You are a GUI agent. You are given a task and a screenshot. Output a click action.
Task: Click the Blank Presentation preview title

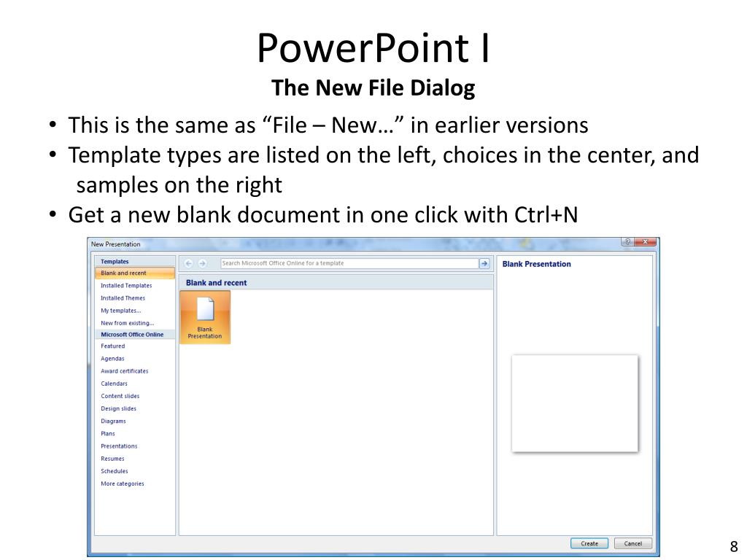[536, 264]
